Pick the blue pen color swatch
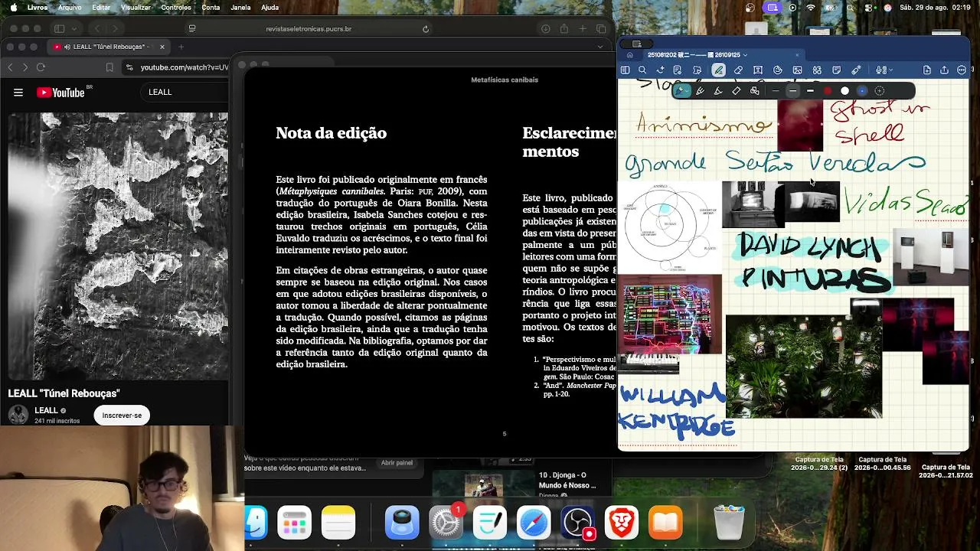The width and height of the screenshot is (980, 551). coord(862,91)
